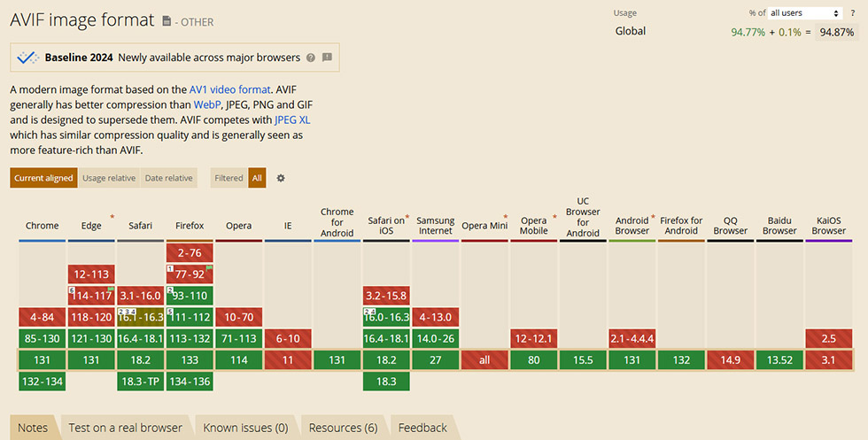Click Samsung Internet cell 4-13.0
Image resolution: width=868 pixels, height=440 pixels.
[436, 317]
